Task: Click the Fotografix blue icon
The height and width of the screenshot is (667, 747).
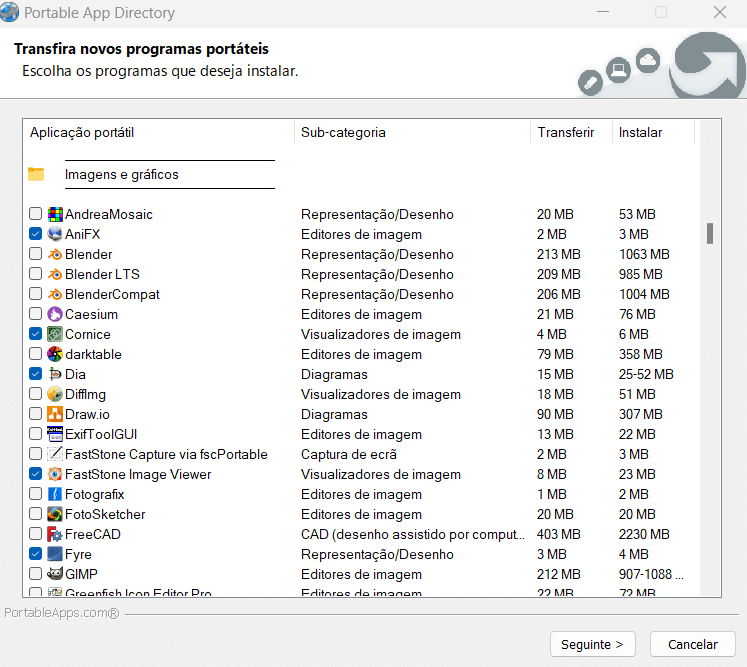Action: click(x=55, y=495)
